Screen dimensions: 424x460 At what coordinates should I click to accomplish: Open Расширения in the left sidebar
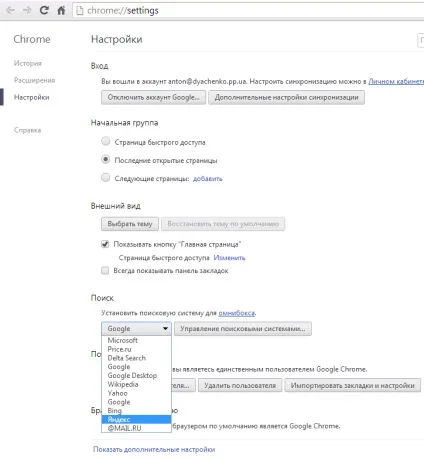(x=34, y=80)
